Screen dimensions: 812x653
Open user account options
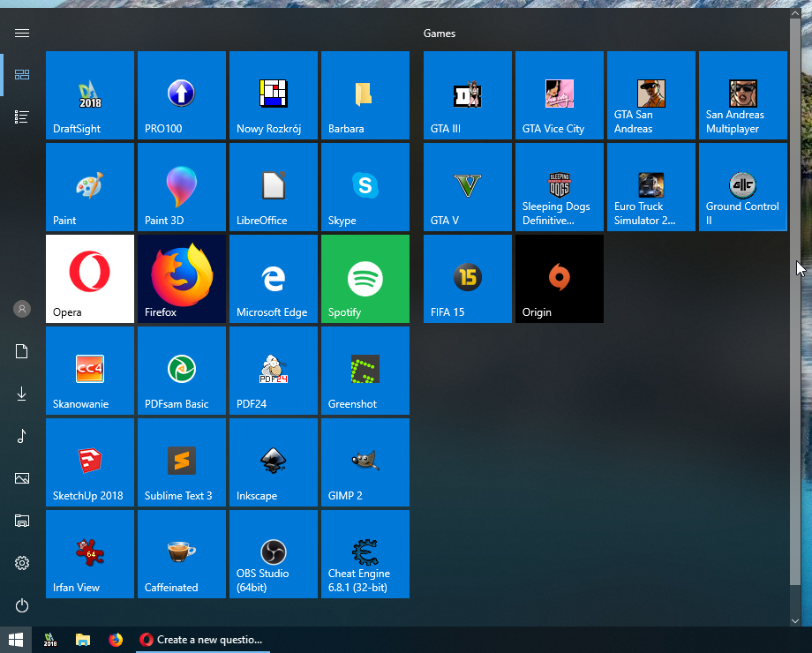pos(22,309)
